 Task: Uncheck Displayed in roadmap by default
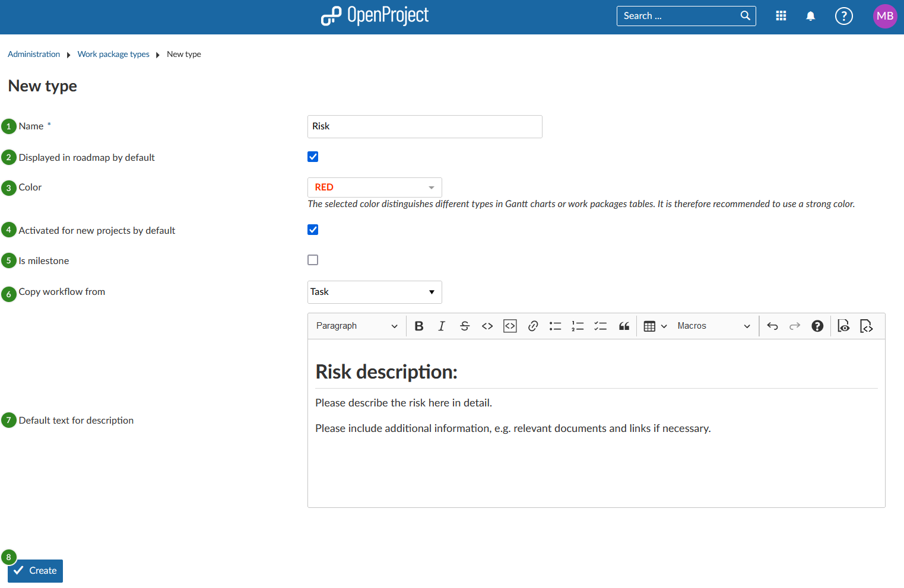(313, 157)
